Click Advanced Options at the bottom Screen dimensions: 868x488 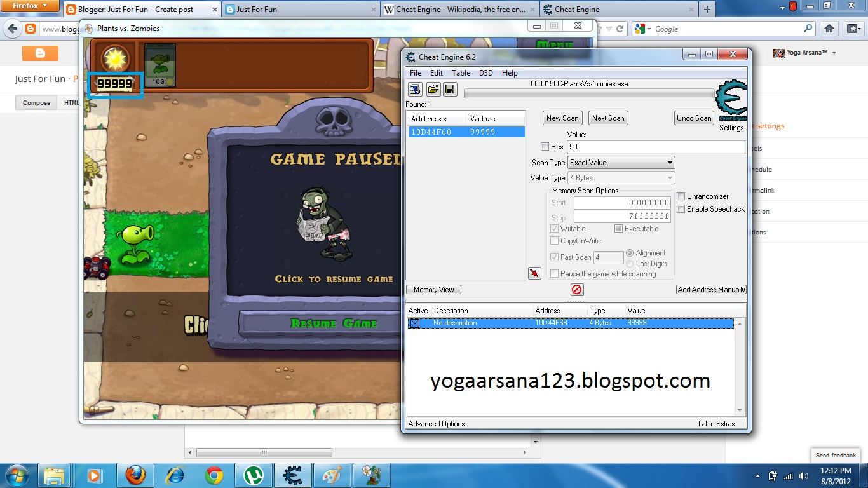[x=437, y=424]
